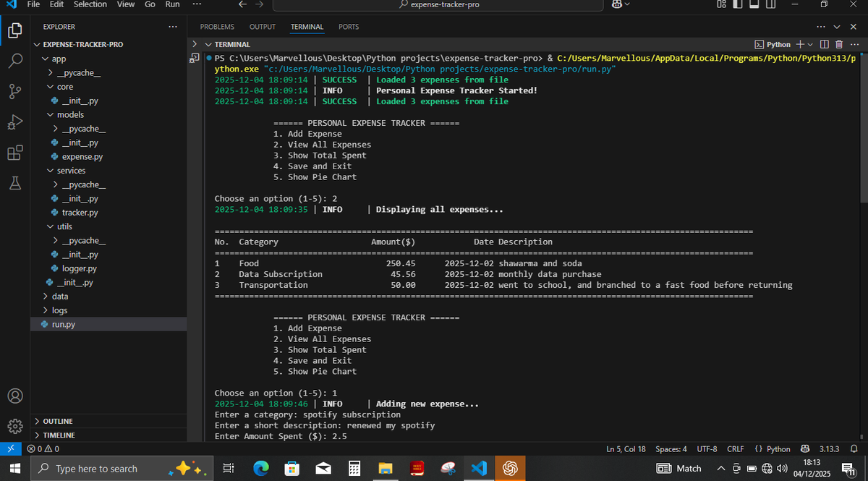Viewport: 868px width, 481px height.
Task: Open the Copilot dropdown arrow in title bar
Action: 626,4
